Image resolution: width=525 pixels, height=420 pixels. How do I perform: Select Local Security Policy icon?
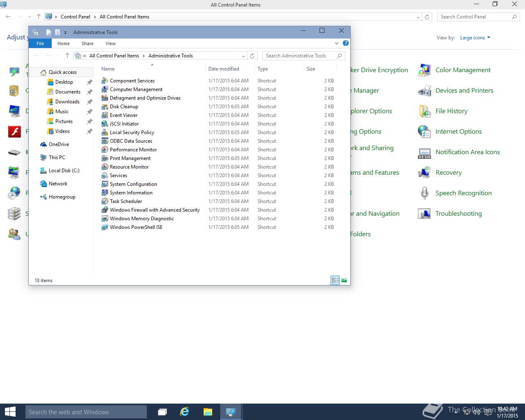[x=105, y=132]
